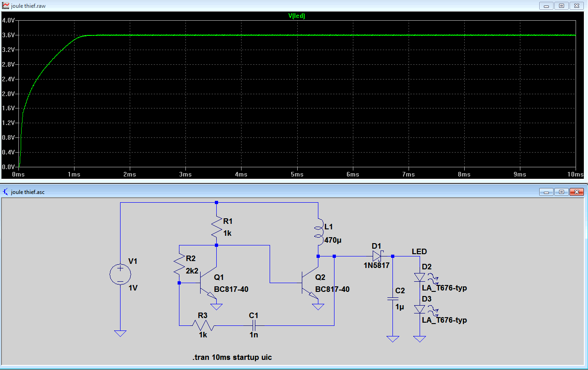The image size is (588, 370).
Task: Click the joule thief.raw window icon
Action: [x=6, y=6]
